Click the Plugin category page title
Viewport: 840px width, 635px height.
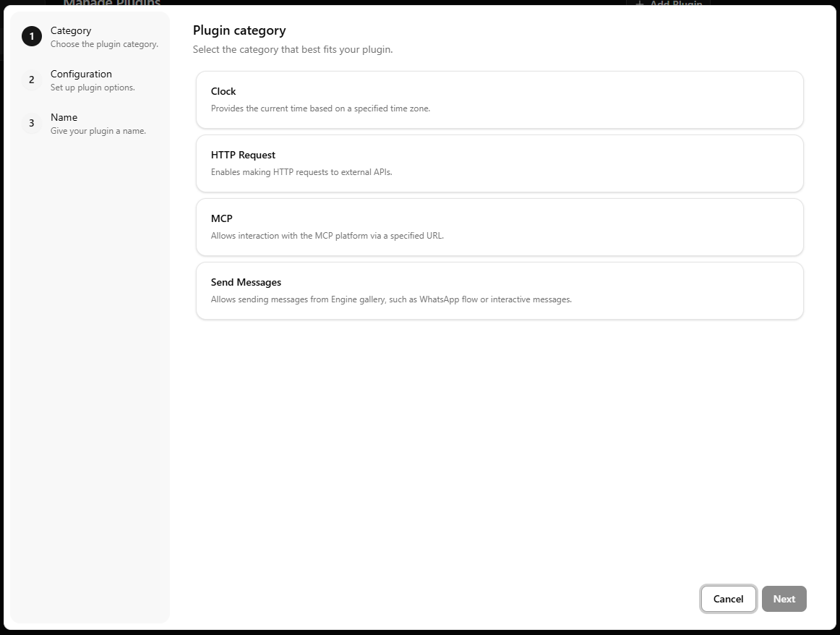(239, 30)
